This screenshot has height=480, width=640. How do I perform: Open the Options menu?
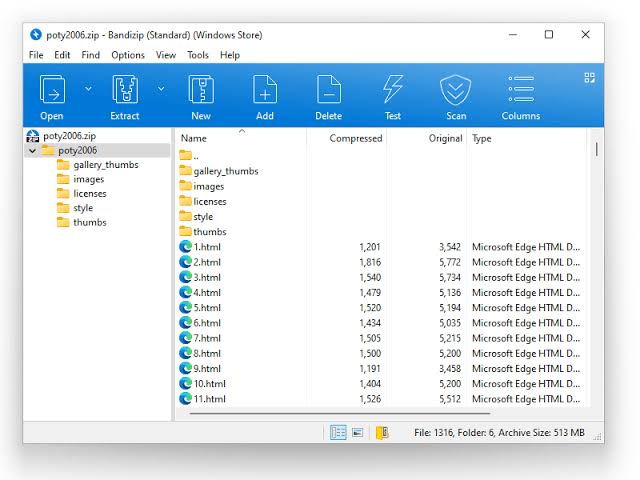pyautogui.click(x=128, y=55)
